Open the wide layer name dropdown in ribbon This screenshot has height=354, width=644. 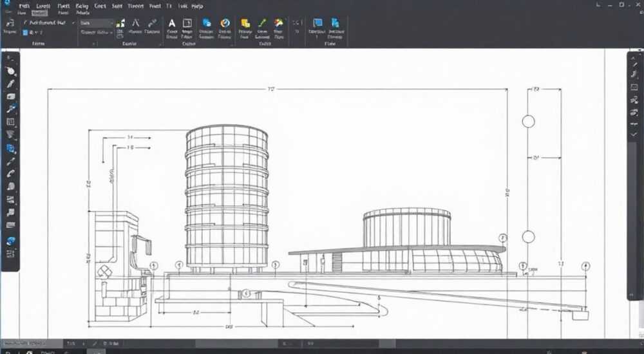tap(48, 23)
